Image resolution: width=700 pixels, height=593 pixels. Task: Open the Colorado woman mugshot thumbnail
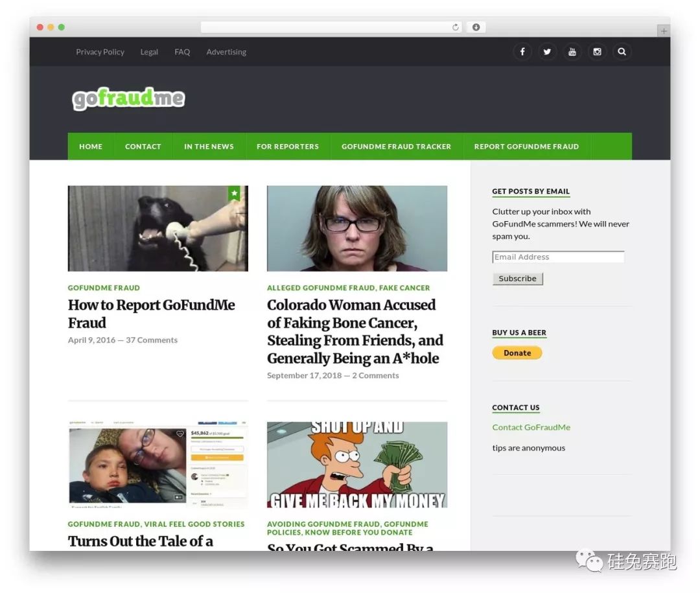pyautogui.click(x=357, y=229)
